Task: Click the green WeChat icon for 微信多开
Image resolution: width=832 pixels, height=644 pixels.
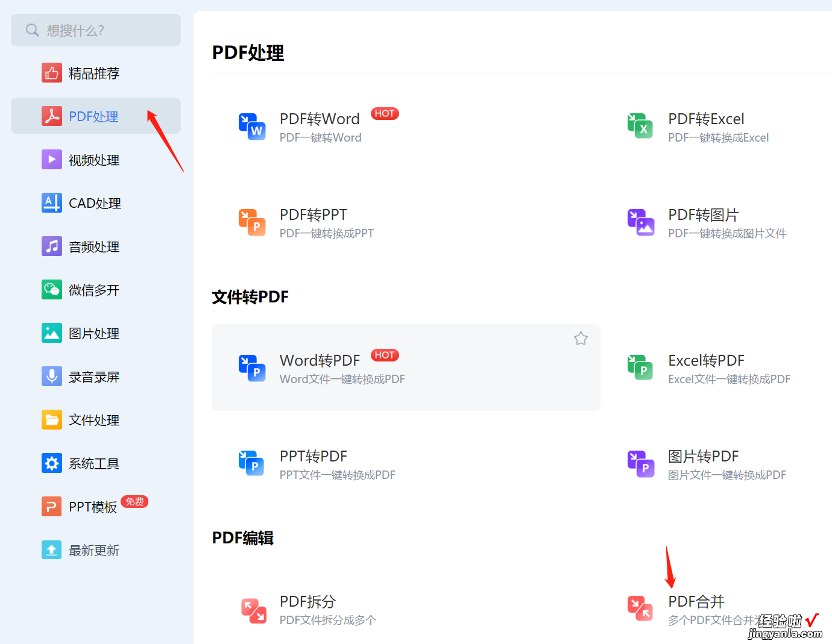Action: click(52, 290)
